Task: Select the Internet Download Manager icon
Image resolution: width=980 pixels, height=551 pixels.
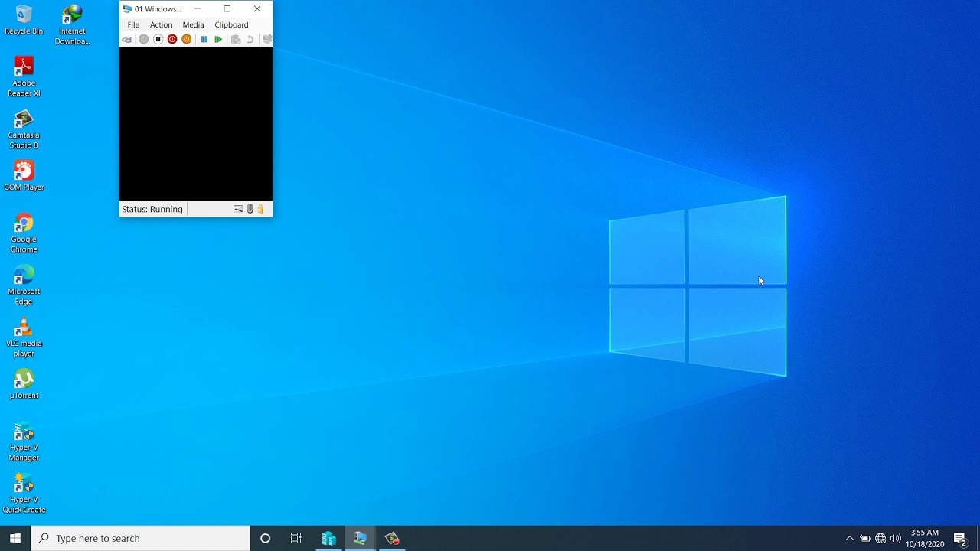Action: [73, 24]
